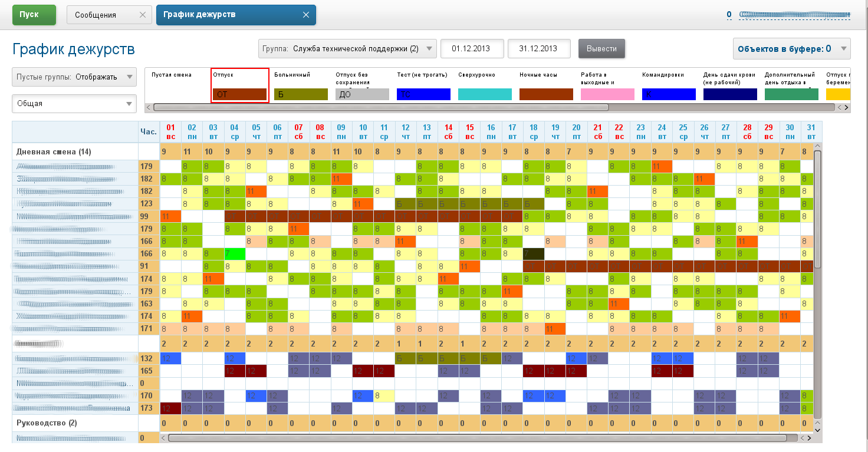Choose the Командировки legend swatch

tap(669, 94)
